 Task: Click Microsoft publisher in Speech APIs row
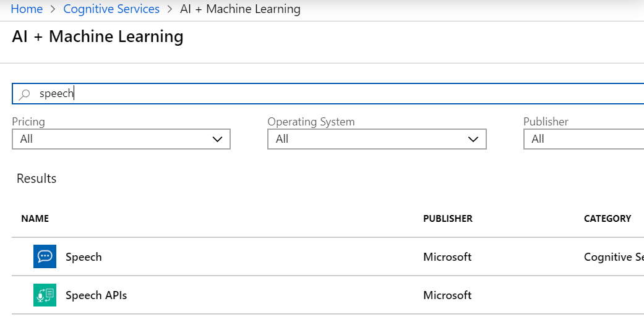[447, 295]
